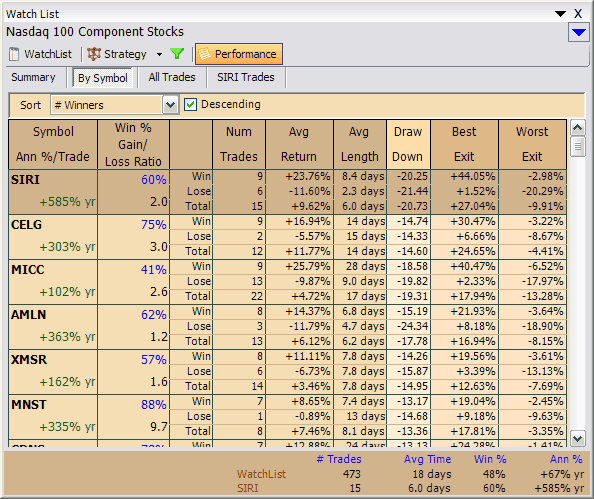The width and height of the screenshot is (594, 499).
Task: Click the SIRI label in summary footer
Action: click(x=247, y=488)
